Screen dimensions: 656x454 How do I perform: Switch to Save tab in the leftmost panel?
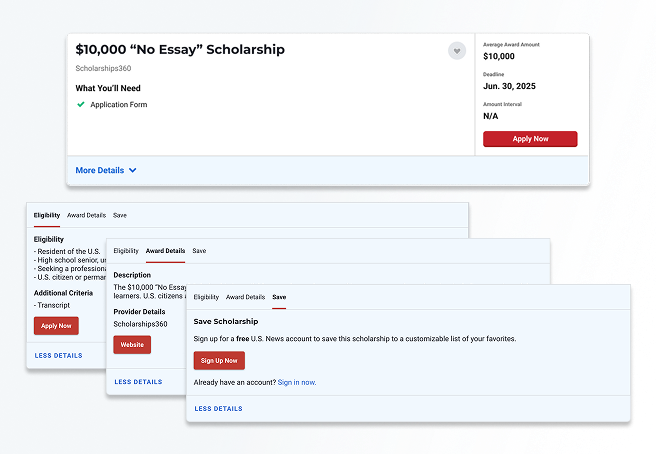pos(120,215)
